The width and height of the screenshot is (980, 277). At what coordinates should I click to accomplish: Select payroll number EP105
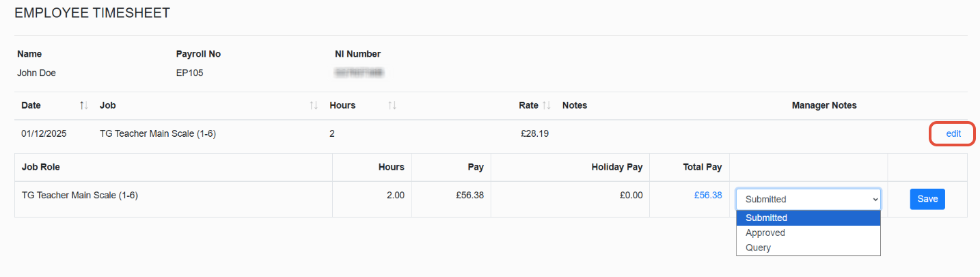(189, 71)
